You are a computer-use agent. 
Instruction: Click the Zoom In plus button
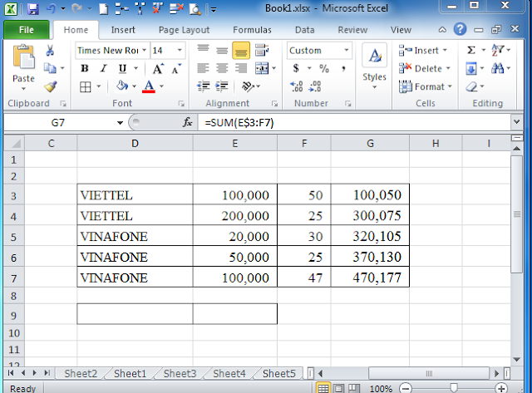pyautogui.click(x=501, y=388)
